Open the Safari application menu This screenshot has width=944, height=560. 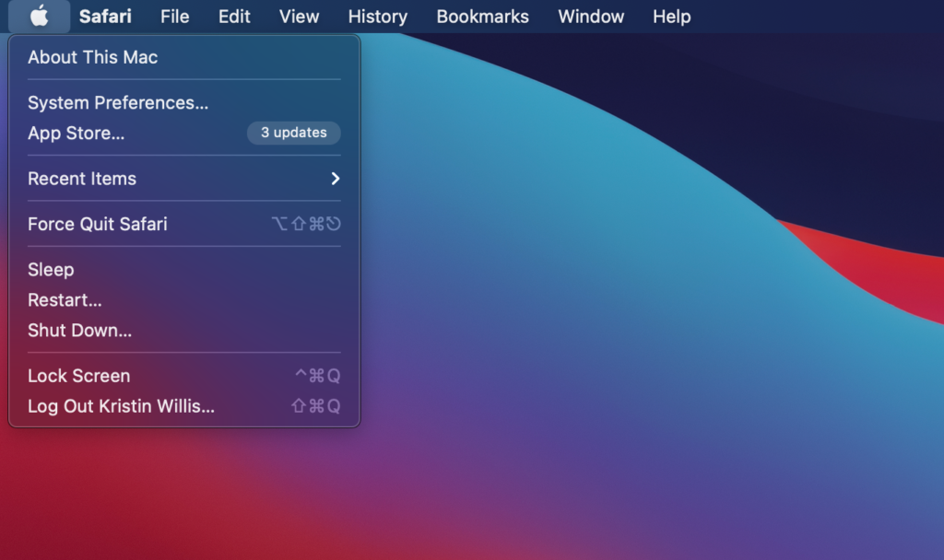(x=105, y=17)
